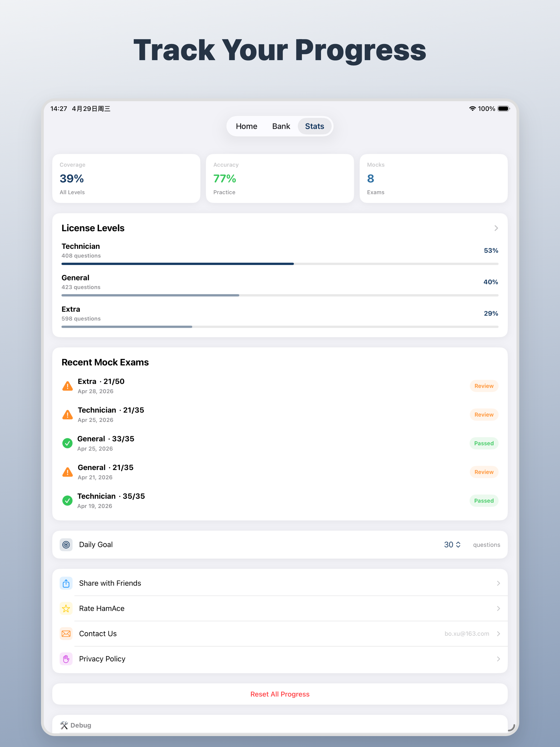Click warning icon for General 21/35 exam
The image size is (560, 747).
tap(68, 472)
